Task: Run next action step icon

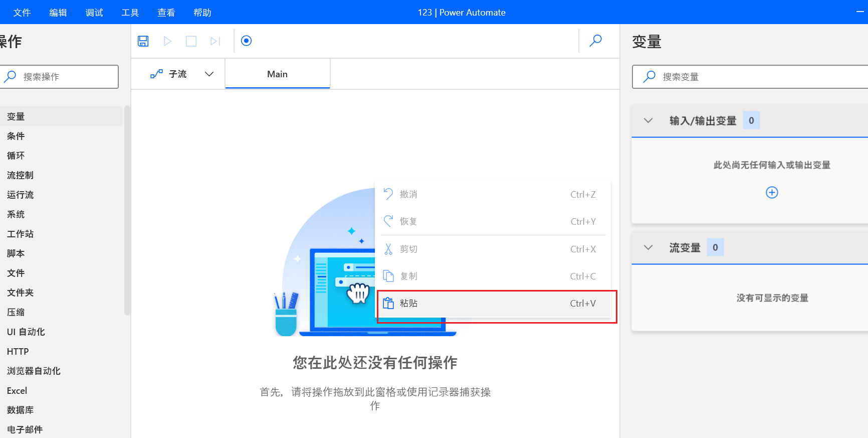Action: tap(215, 41)
